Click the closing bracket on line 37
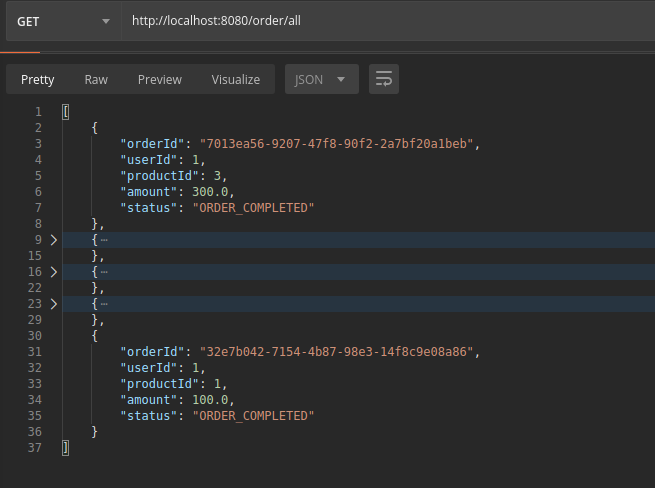Viewport: 655px width, 488px height. pos(66,448)
